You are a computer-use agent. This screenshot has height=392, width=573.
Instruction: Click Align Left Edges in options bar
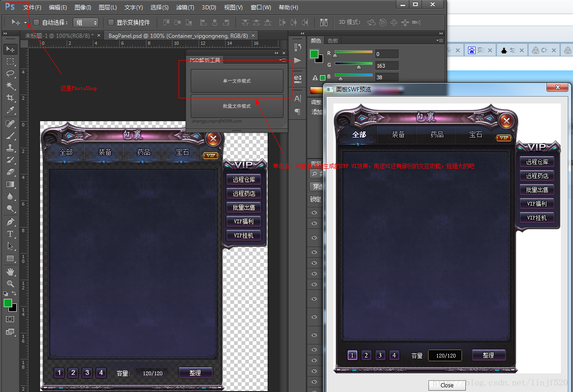(203, 22)
